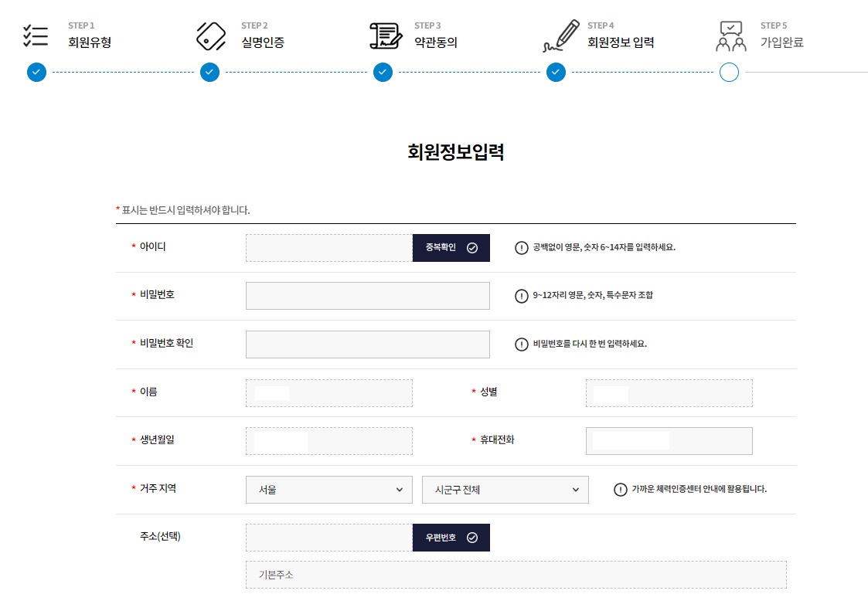Open the 서울 region dropdown
The width and height of the screenshot is (868, 594).
point(328,489)
